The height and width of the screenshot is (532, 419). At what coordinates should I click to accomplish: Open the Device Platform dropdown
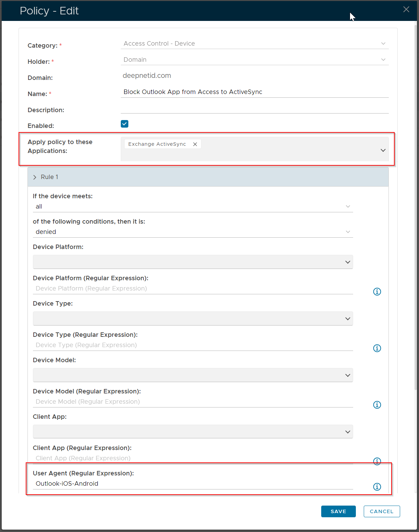[193, 262]
